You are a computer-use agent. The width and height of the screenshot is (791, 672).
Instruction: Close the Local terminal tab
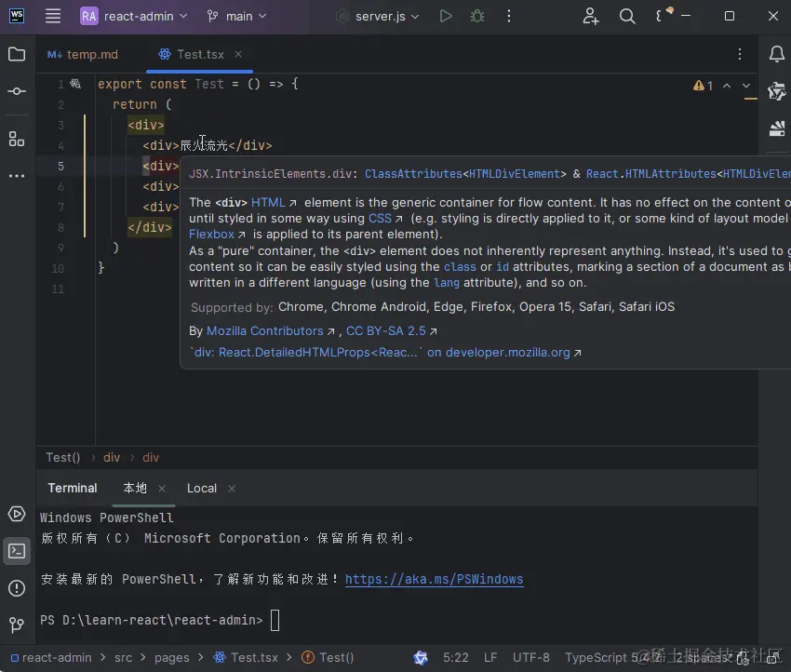[232, 489]
